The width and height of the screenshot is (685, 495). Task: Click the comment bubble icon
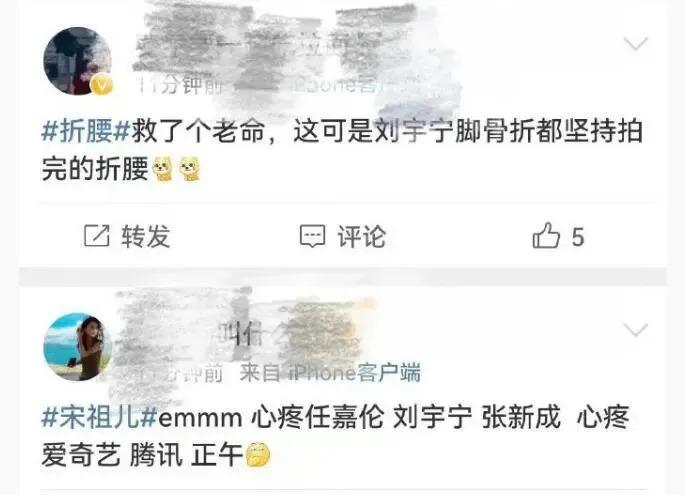312,236
